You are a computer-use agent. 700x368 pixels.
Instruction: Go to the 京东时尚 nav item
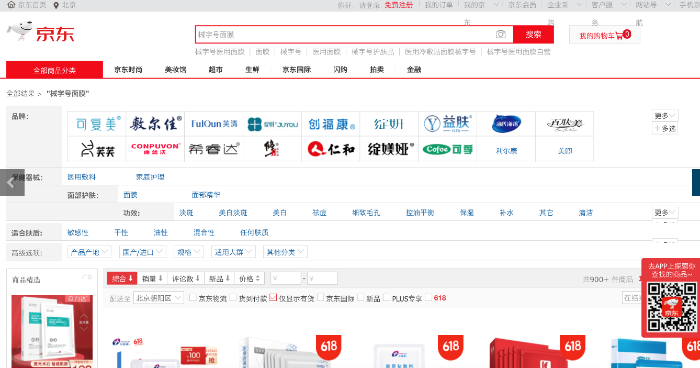128,70
